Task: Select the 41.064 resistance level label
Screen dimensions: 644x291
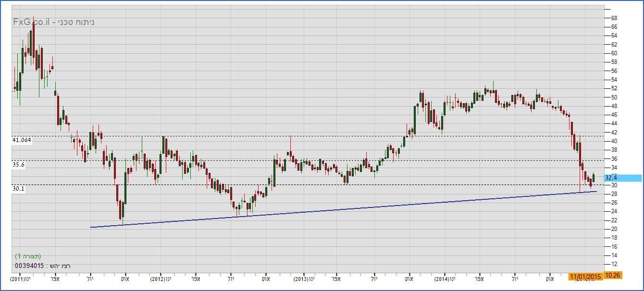Action: [x=22, y=140]
